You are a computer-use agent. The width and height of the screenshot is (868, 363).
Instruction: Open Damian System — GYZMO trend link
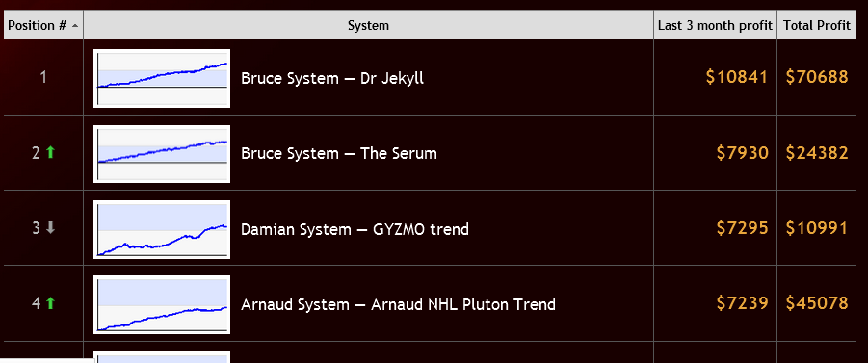click(355, 229)
